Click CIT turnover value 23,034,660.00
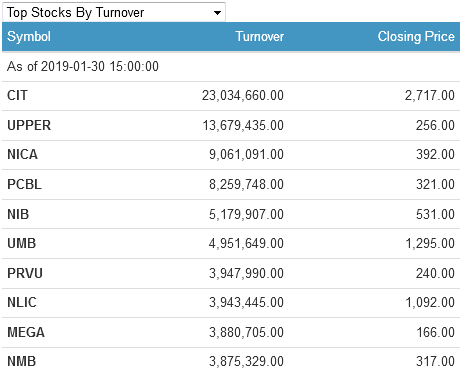Viewport: 461px width, 373px height. tap(243, 95)
